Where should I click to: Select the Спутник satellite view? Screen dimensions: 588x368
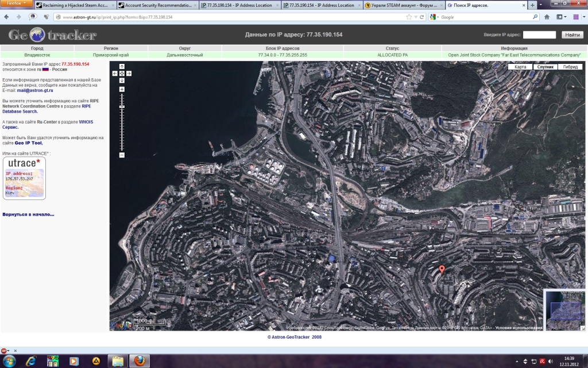[545, 67]
